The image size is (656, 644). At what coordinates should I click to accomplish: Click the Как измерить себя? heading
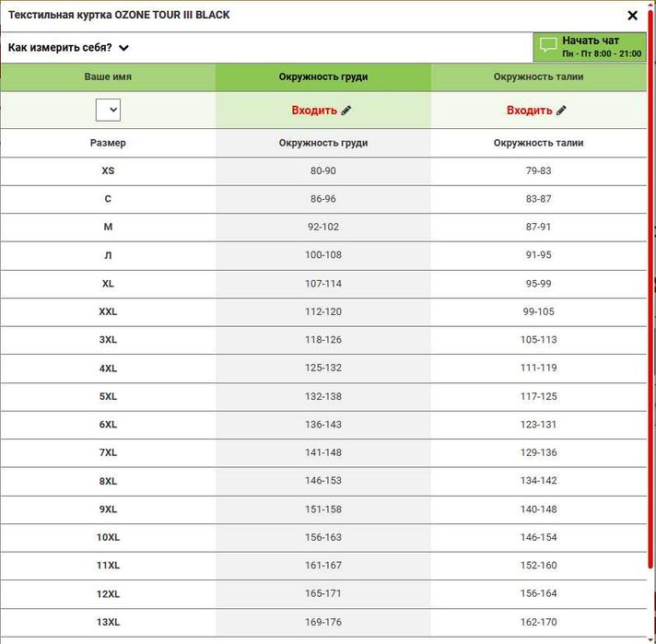[61, 48]
